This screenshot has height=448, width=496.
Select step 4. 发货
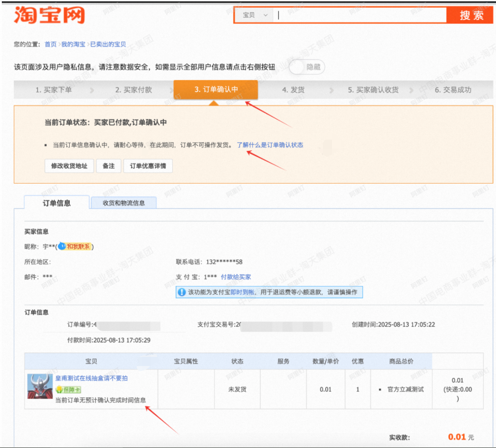[293, 90]
